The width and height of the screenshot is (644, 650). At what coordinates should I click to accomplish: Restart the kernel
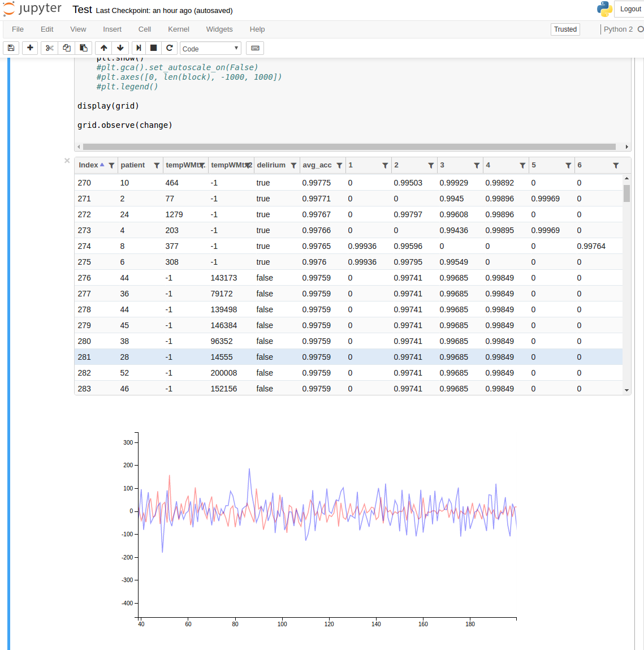[x=169, y=48]
